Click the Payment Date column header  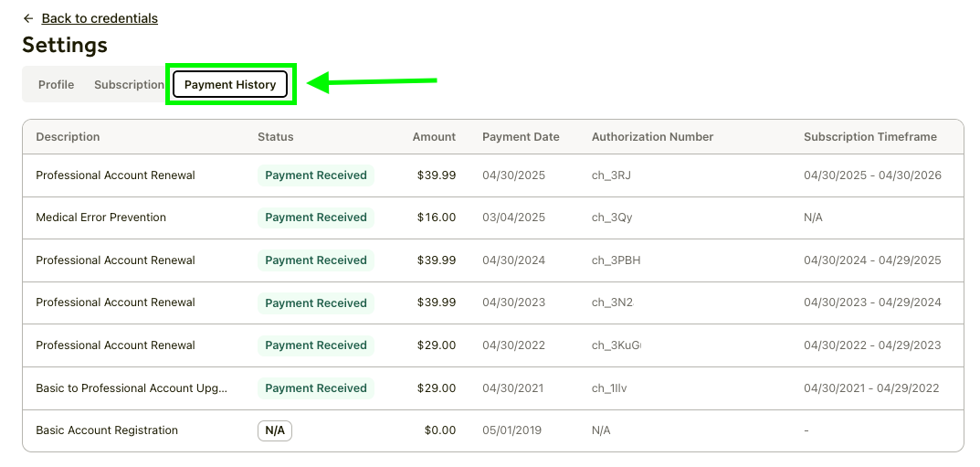[x=521, y=137]
